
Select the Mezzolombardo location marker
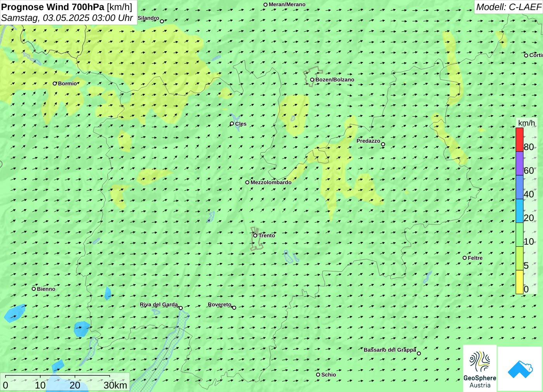[247, 182]
